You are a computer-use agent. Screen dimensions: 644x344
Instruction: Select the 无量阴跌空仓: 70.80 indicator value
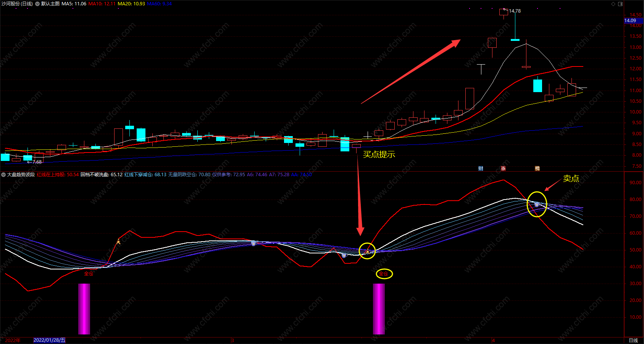[x=189, y=175]
